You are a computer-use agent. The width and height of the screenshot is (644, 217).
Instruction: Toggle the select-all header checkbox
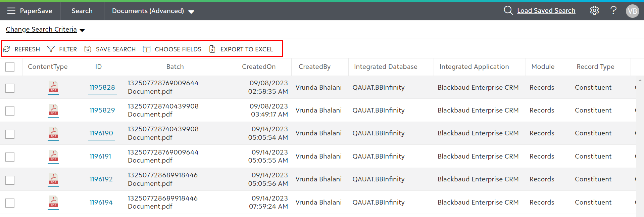tap(10, 67)
